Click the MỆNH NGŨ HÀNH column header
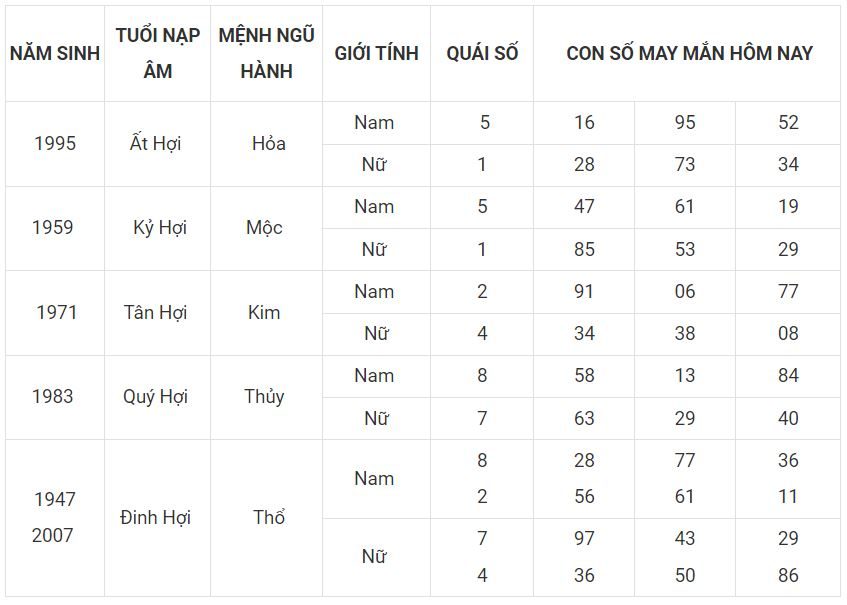Image resolution: width=847 pixels, height=605 pixels. pyautogui.click(x=266, y=53)
